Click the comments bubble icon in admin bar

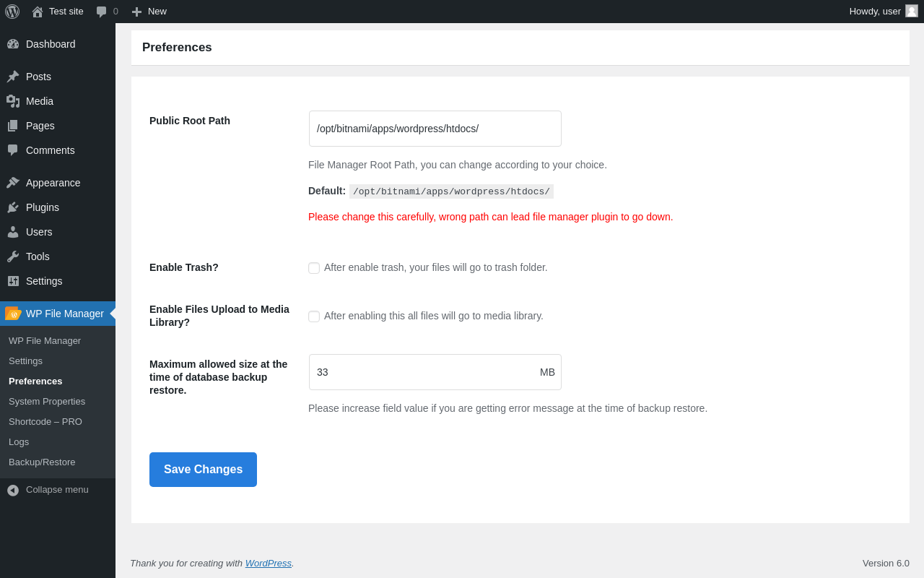102,12
